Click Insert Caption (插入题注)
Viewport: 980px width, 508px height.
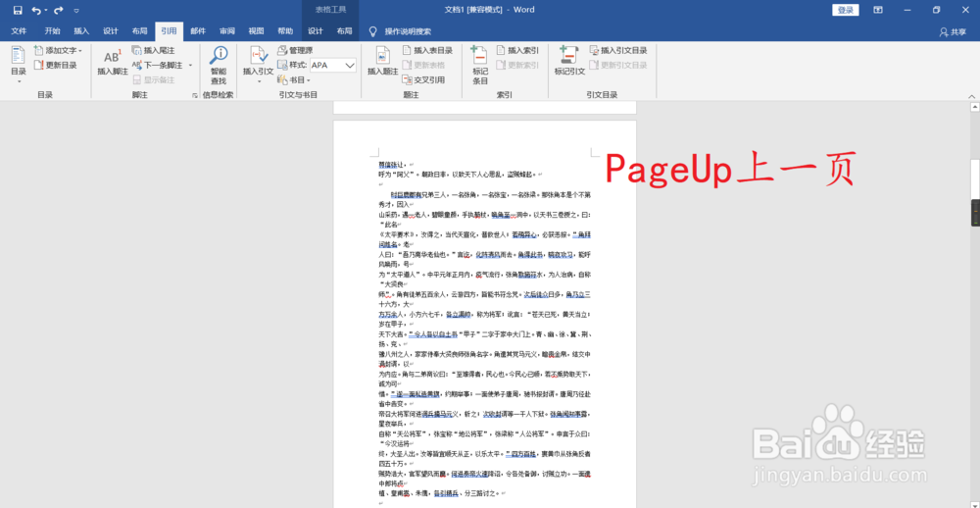(382, 62)
